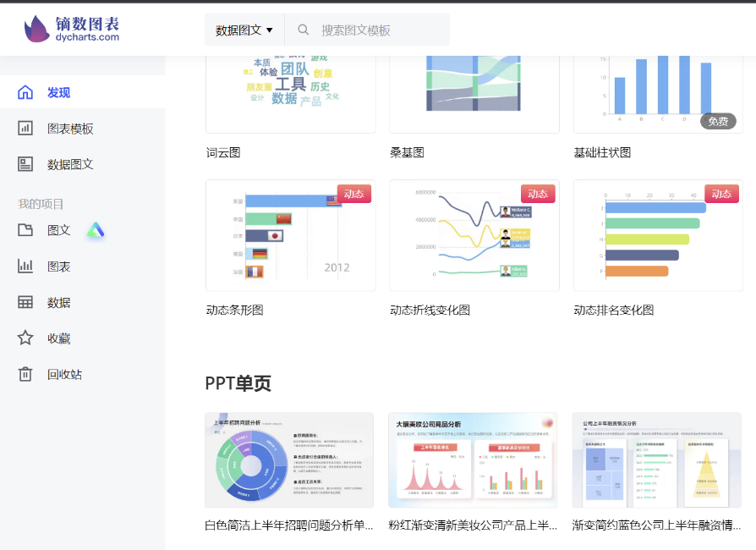Screen dimensions: 756x550
Task: Click the magnifier icon in the search bar
Action: point(303,29)
